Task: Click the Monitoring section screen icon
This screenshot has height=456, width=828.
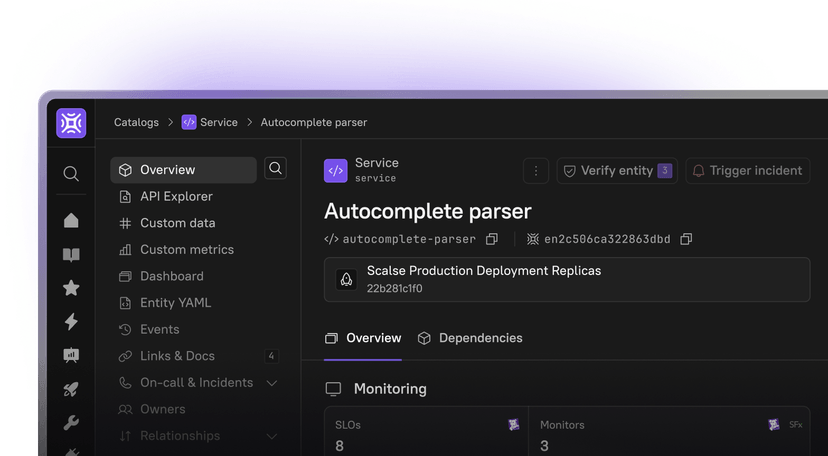Action: (x=333, y=389)
